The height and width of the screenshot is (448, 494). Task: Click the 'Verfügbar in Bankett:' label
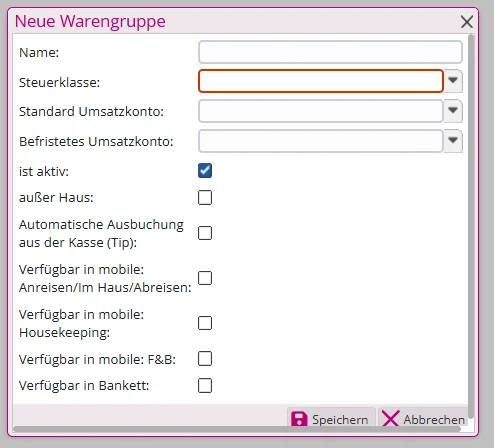tap(84, 386)
